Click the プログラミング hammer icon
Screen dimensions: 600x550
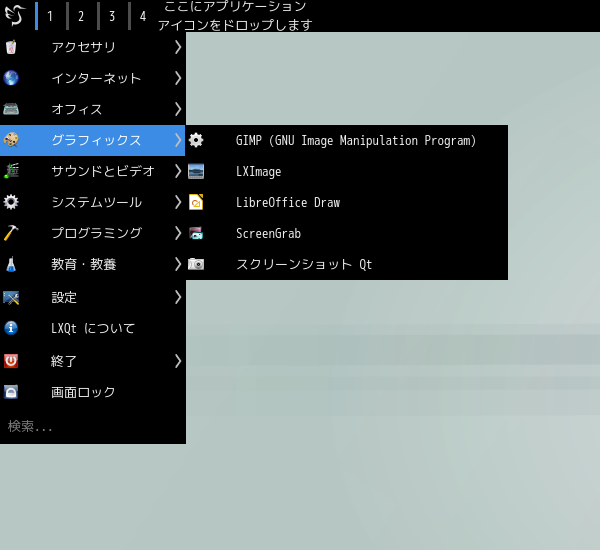pos(11,233)
